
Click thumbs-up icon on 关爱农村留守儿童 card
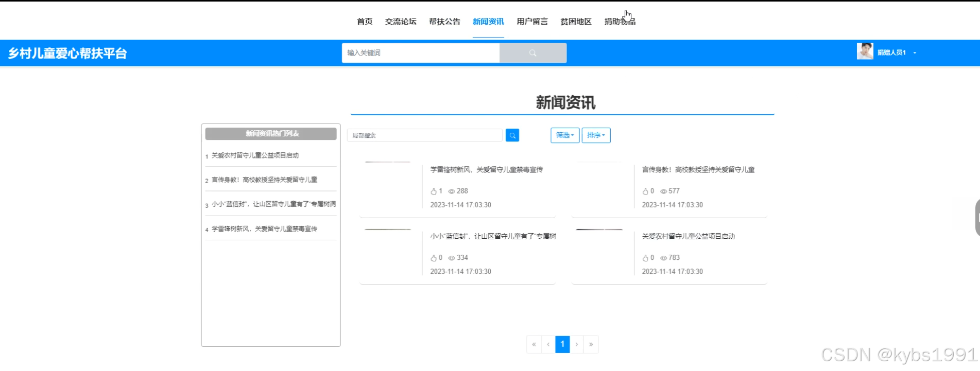coord(645,258)
